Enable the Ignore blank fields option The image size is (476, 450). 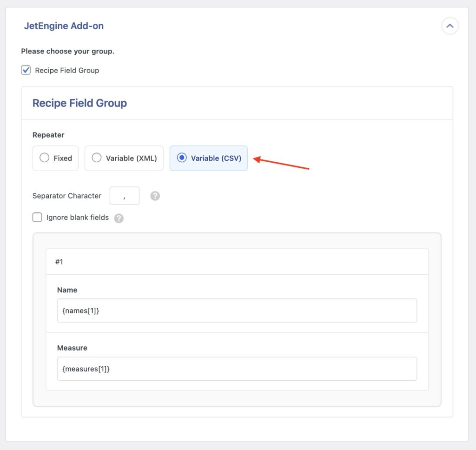[37, 217]
